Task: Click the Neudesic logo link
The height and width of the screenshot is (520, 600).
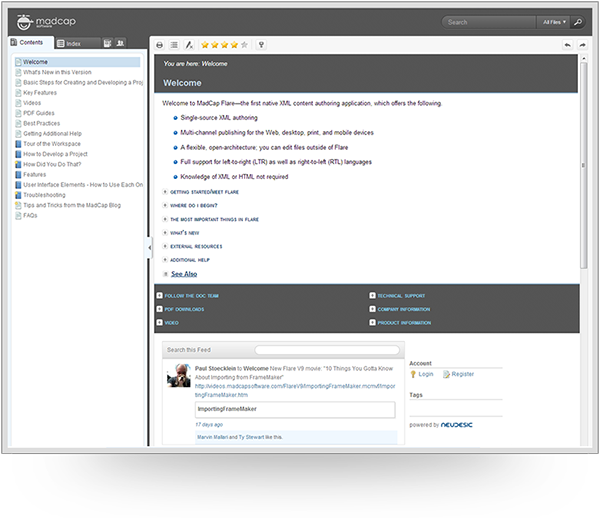Action: 457,425
